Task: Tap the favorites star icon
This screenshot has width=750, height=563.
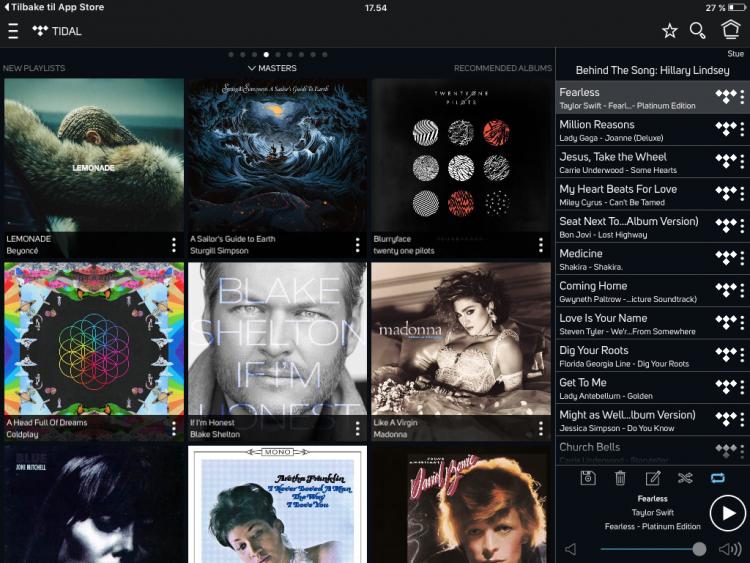Action: pyautogui.click(x=670, y=31)
